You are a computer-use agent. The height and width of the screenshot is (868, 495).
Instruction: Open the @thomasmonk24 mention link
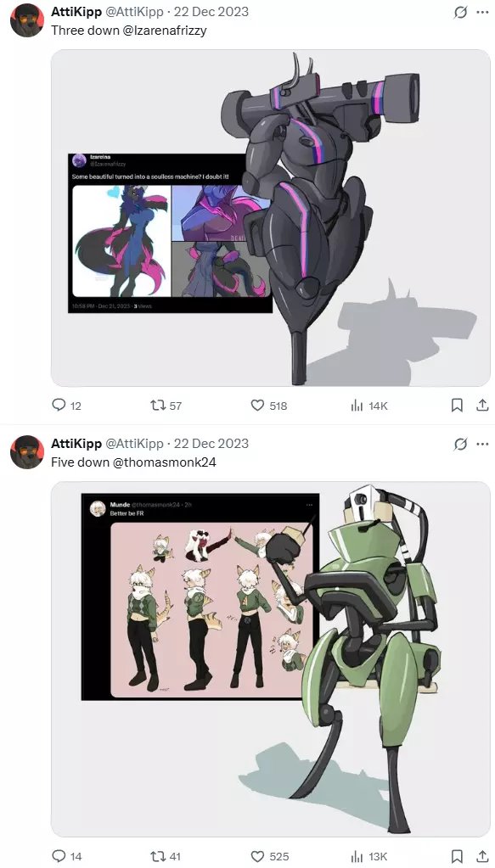165,462
